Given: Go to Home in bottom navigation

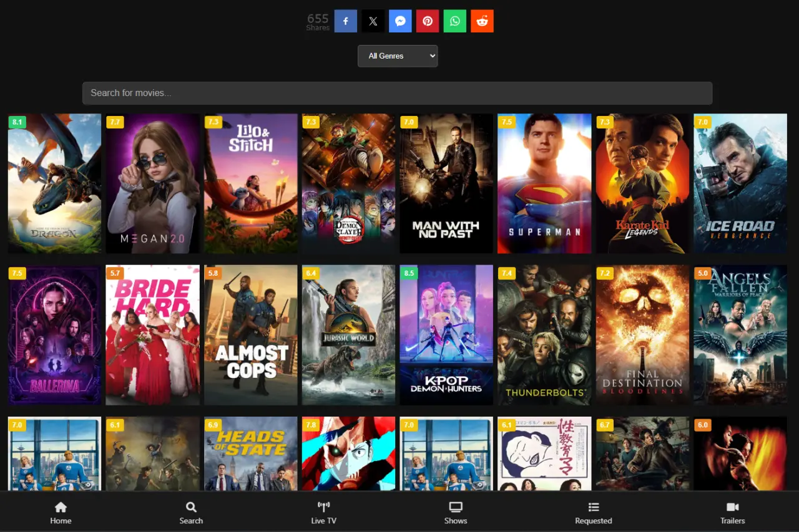Looking at the screenshot, I should click(61, 513).
